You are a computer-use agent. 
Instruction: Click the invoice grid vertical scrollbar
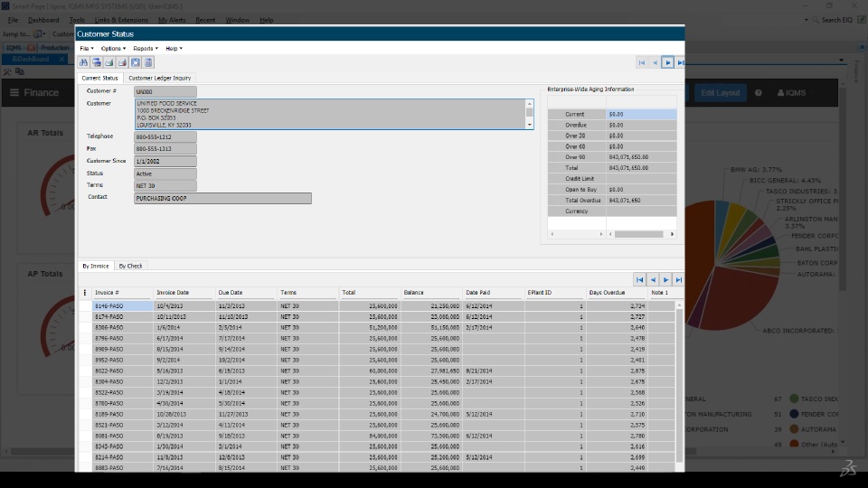[x=679, y=385]
